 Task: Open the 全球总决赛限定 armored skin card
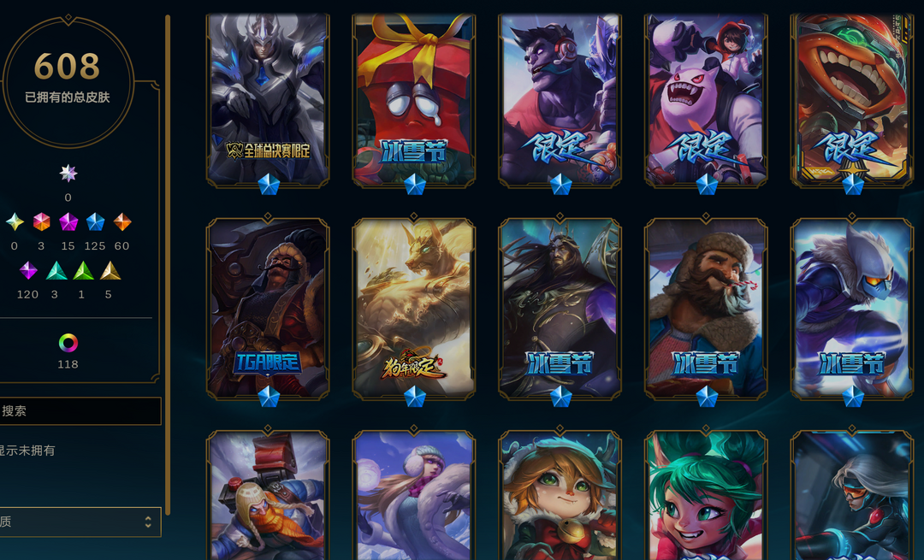[x=268, y=100]
